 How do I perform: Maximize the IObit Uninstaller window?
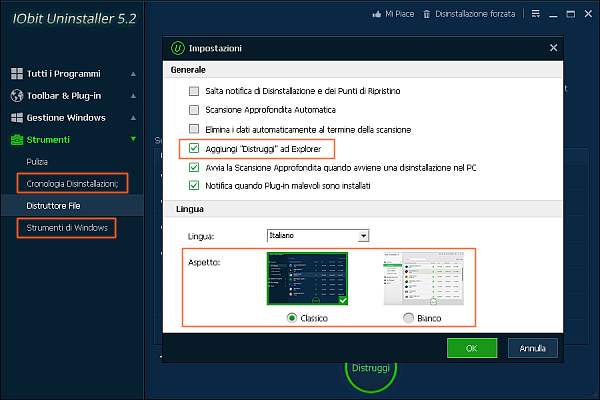pos(571,14)
